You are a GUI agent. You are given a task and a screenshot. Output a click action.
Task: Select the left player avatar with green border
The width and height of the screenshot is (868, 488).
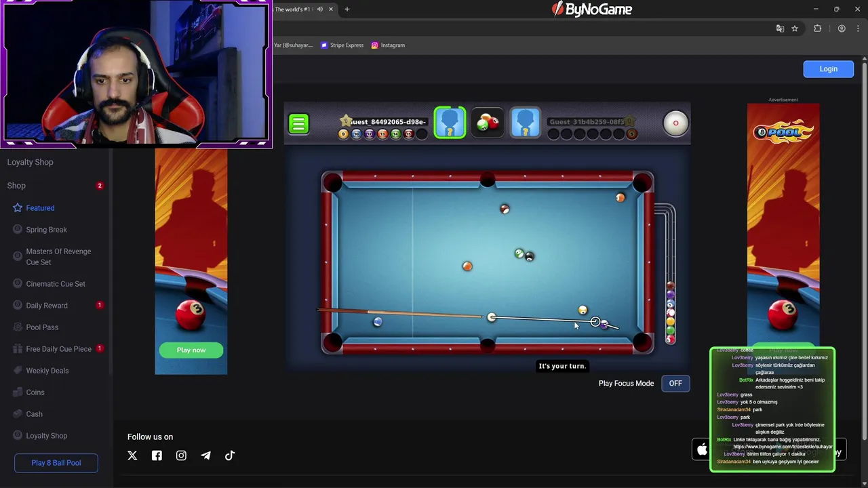[x=450, y=123]
